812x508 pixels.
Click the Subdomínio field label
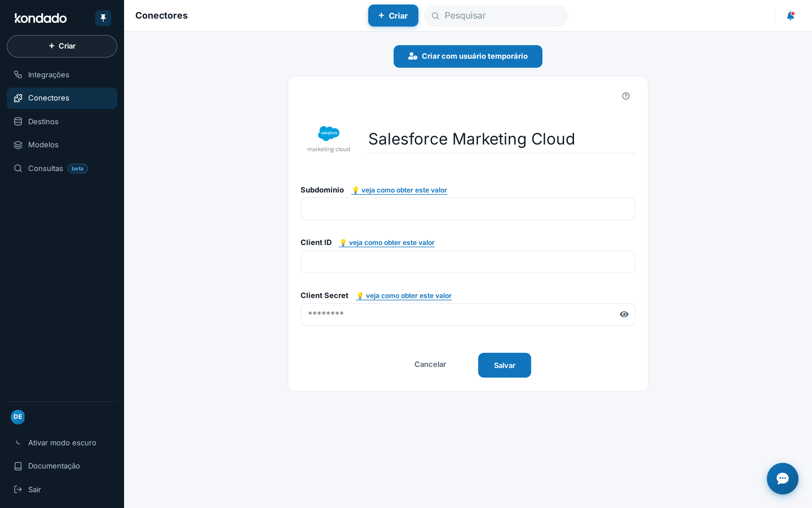[322, 190]
